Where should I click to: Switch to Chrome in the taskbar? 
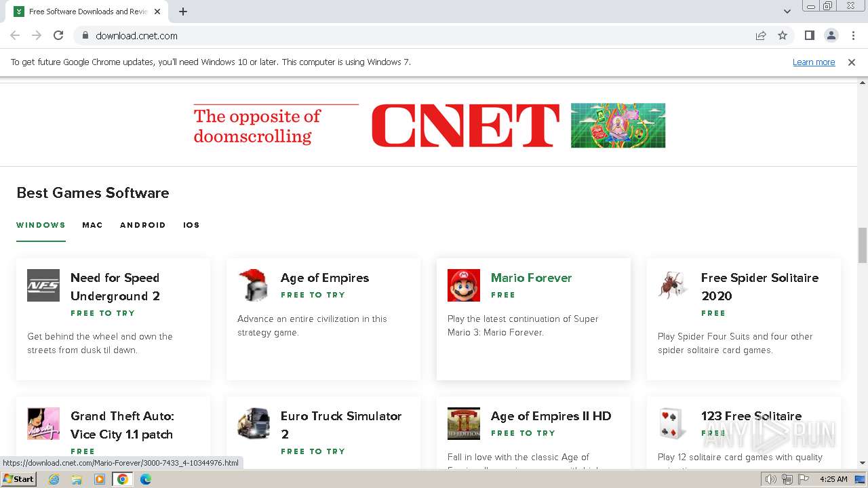pos(123,479)
